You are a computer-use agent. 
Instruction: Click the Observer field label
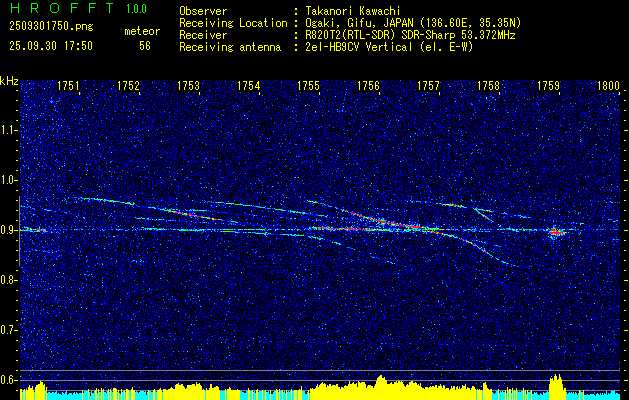tap(203, 11)
